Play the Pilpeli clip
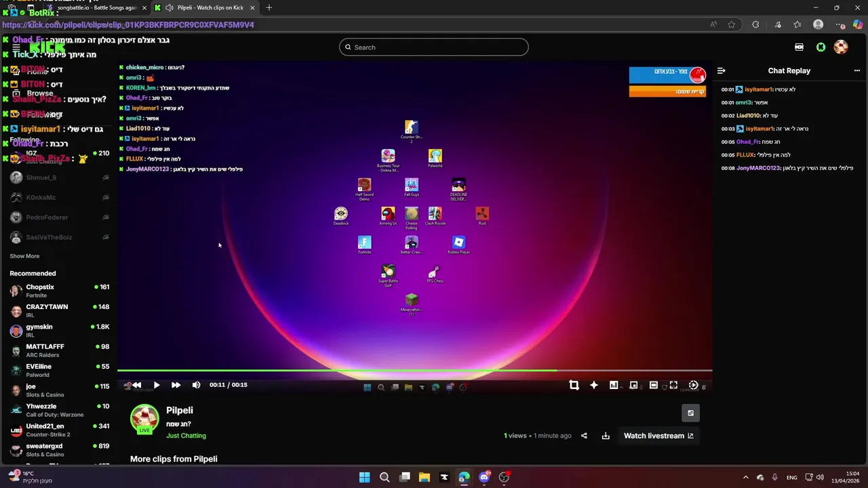Image resolution: width=868 pixels, height=488 pixels. point(157,385)
